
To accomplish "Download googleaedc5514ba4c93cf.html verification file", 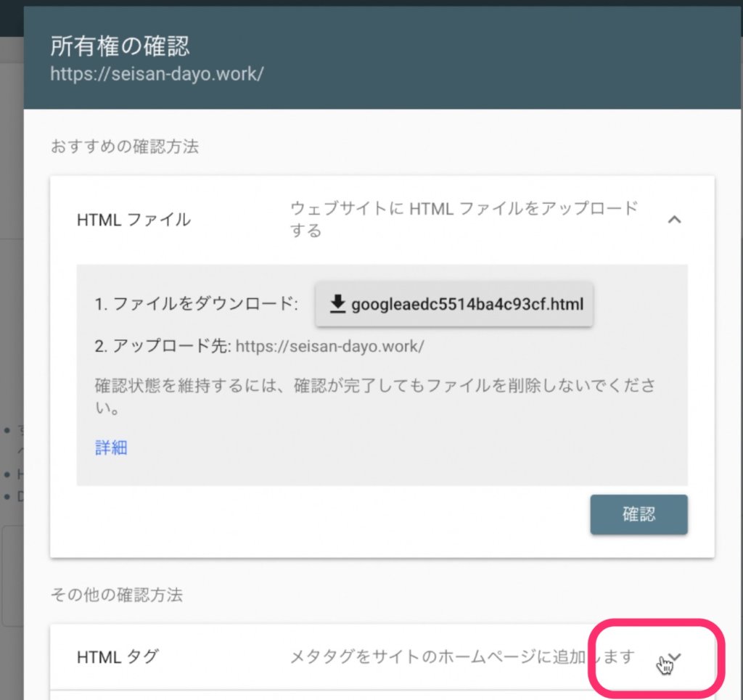I will click(x=455, y=305).
